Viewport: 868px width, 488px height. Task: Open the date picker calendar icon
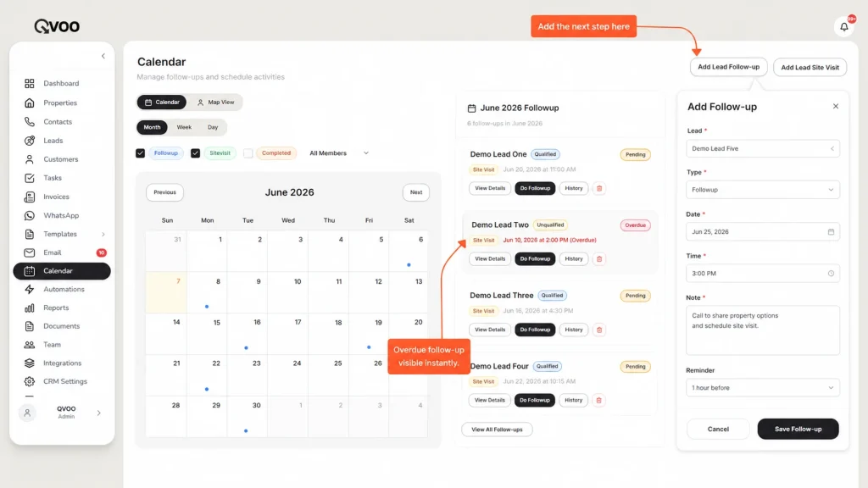pos(831,232)
